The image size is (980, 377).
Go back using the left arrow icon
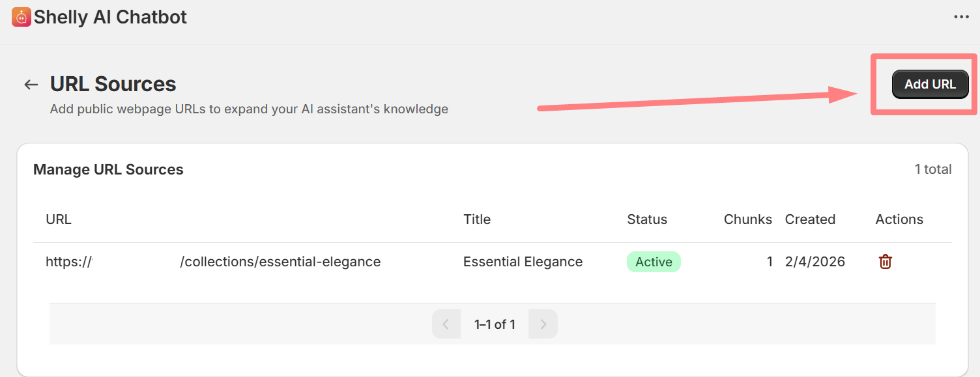(x=31, y=85)
